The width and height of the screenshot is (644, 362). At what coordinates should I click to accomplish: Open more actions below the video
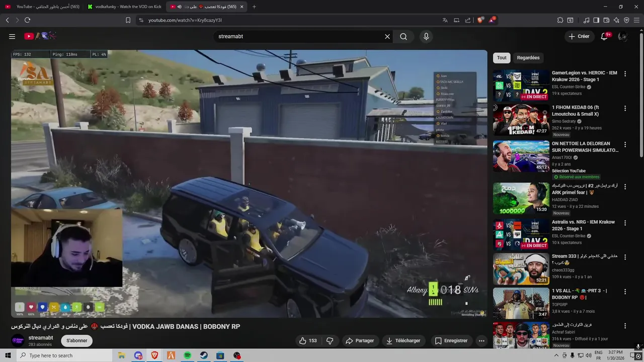click(x=481, y=341)
